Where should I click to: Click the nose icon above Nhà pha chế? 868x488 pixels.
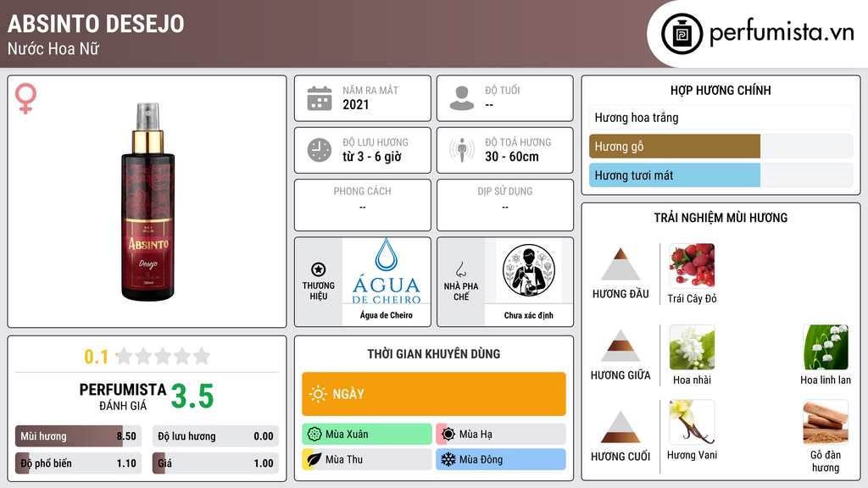coord(460,269)
